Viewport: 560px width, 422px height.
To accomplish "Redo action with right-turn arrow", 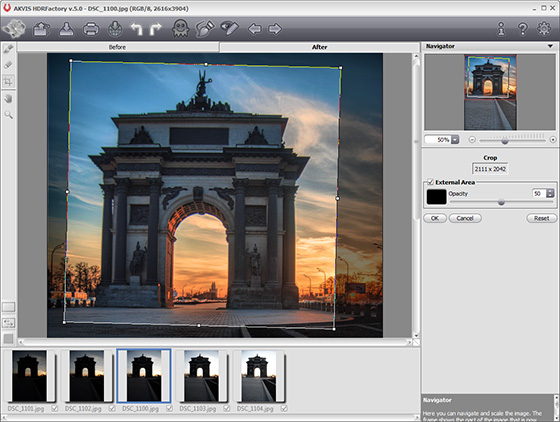I will (155, 29).
